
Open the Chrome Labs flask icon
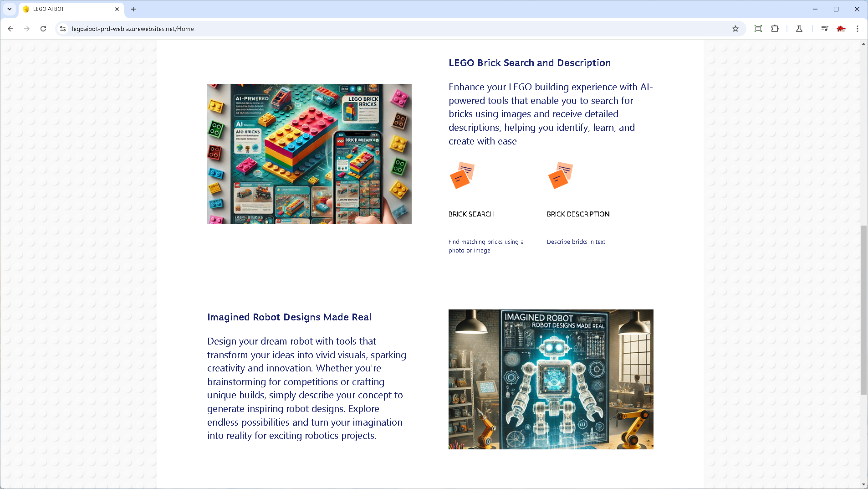coord(799,29)
